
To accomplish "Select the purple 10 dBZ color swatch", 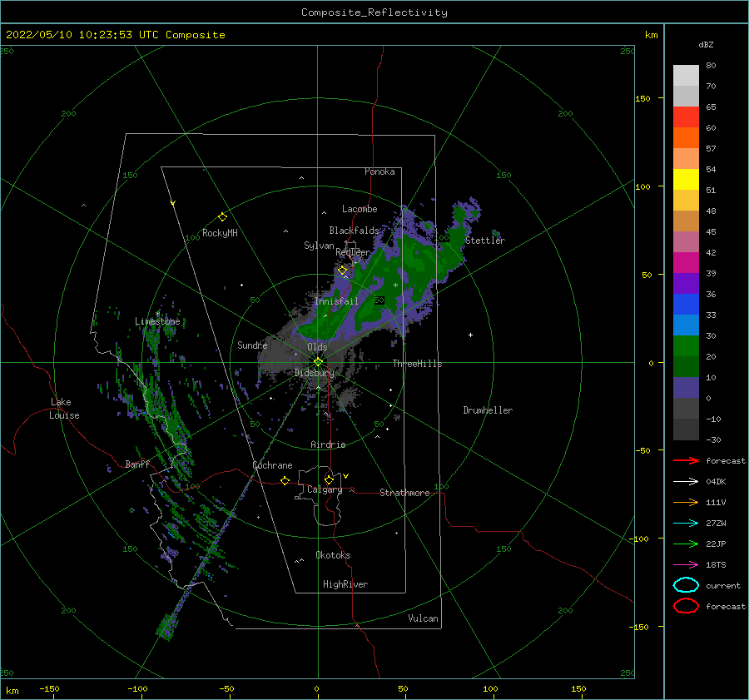I will [x=686, y=387].
